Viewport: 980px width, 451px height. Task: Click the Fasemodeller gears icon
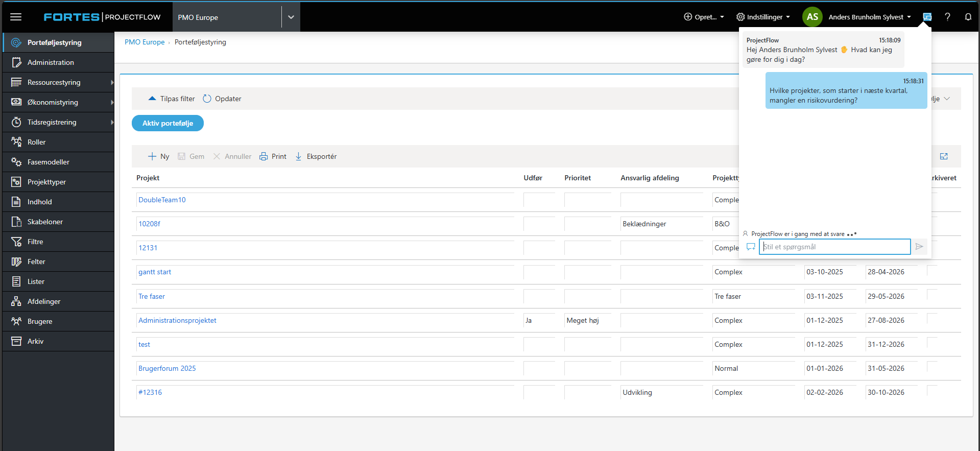16,162
